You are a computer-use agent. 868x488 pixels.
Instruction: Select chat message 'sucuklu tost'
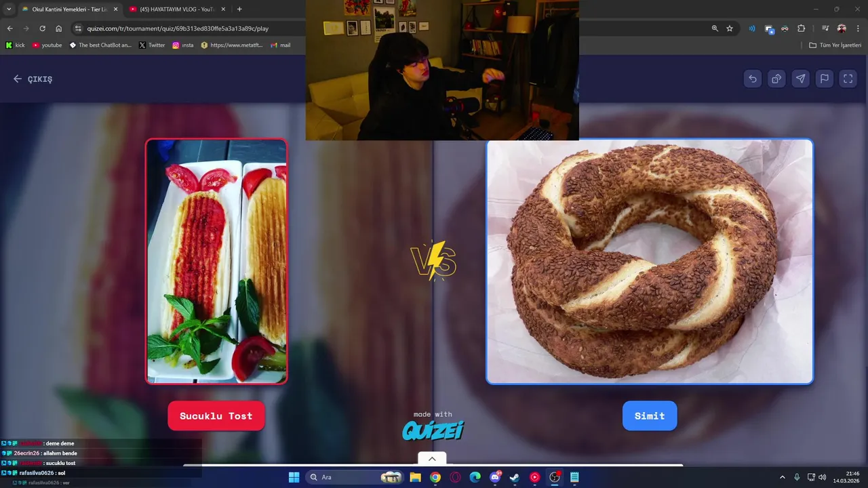60,463
